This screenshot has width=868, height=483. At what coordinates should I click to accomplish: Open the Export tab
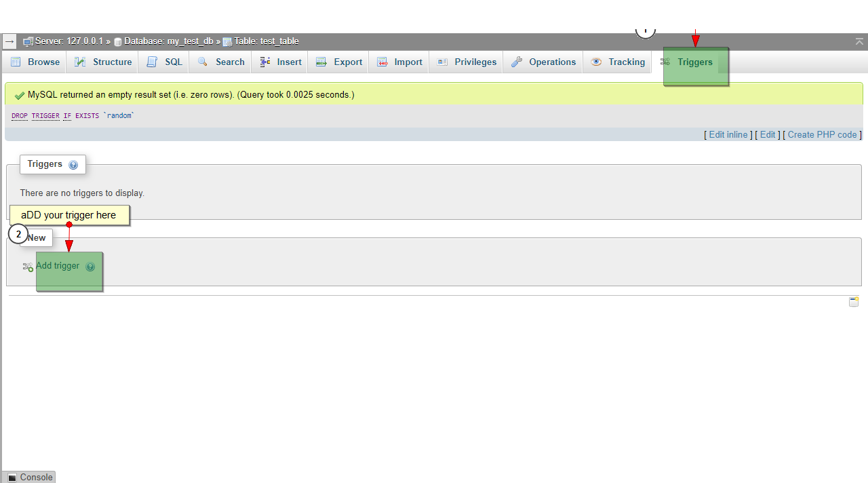339,62
